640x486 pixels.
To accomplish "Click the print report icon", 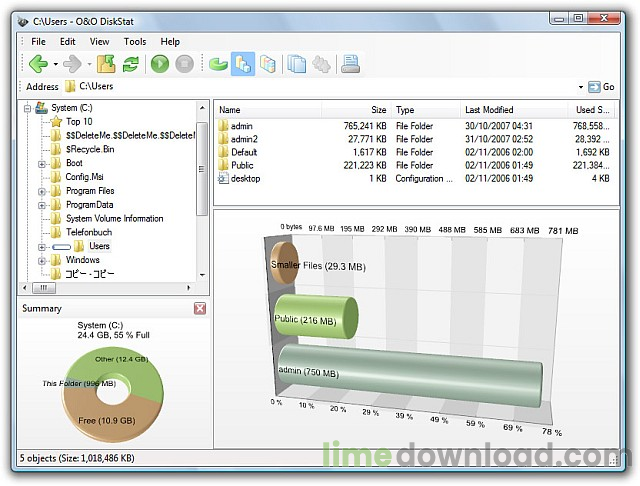I will tap(350, 64).
